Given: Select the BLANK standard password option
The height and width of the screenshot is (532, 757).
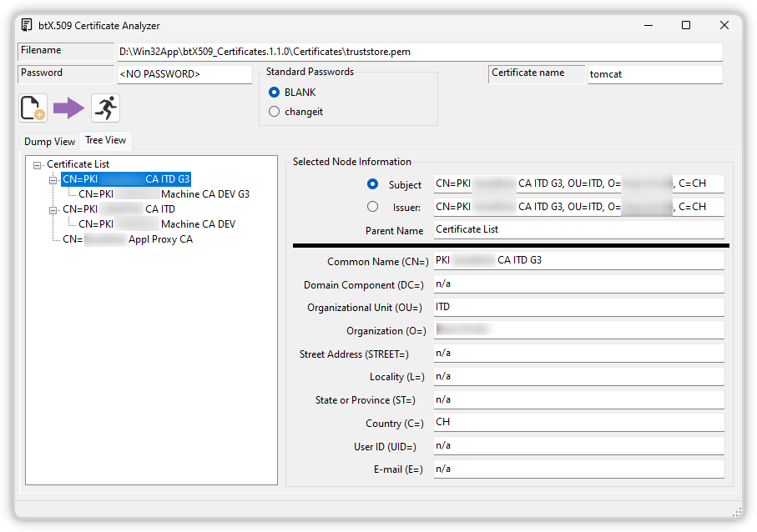Looking at the screenshot, I should 274,93.
